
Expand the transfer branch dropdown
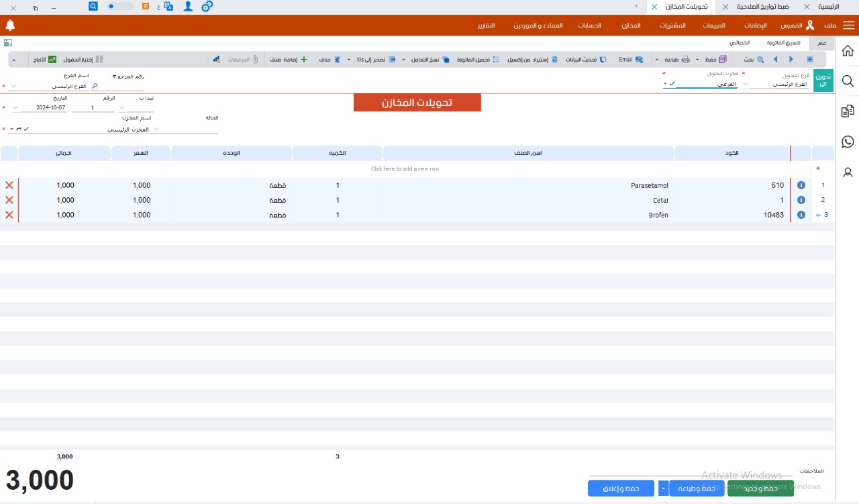coord(745,85)
